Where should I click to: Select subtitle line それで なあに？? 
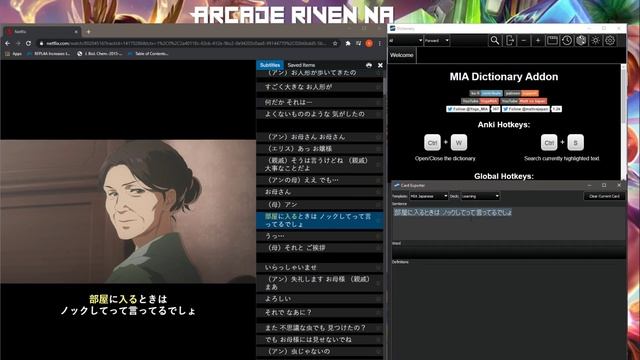[x=320, y=312]
